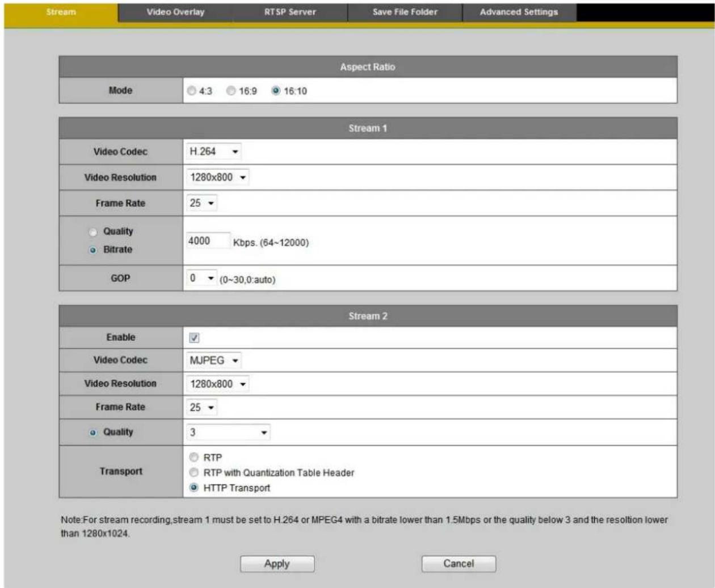Select the Stream 2 Quality radio button
The image size is (715, 588).
pos(93,433)
